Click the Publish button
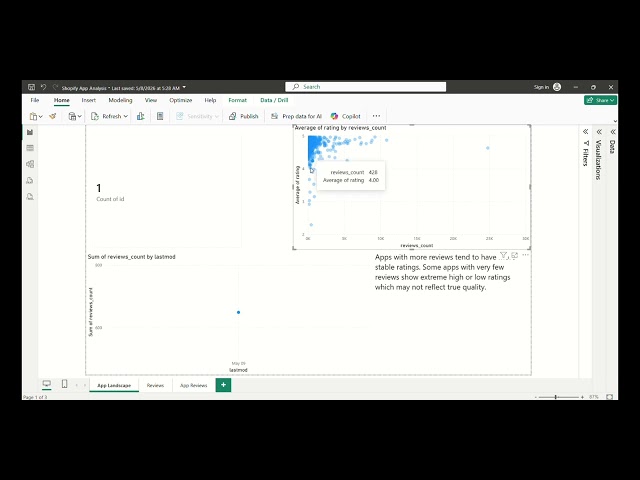This screenshot has width=640, height=480. pos(244,116)
